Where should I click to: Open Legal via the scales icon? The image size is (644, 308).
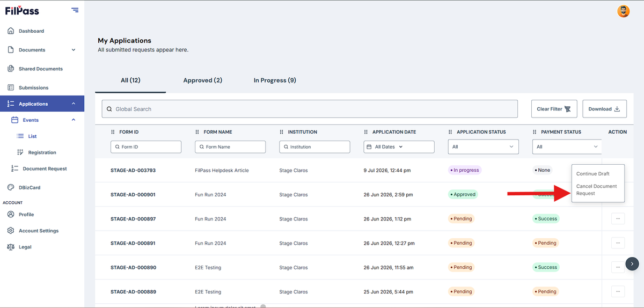[x=11, y=247]
